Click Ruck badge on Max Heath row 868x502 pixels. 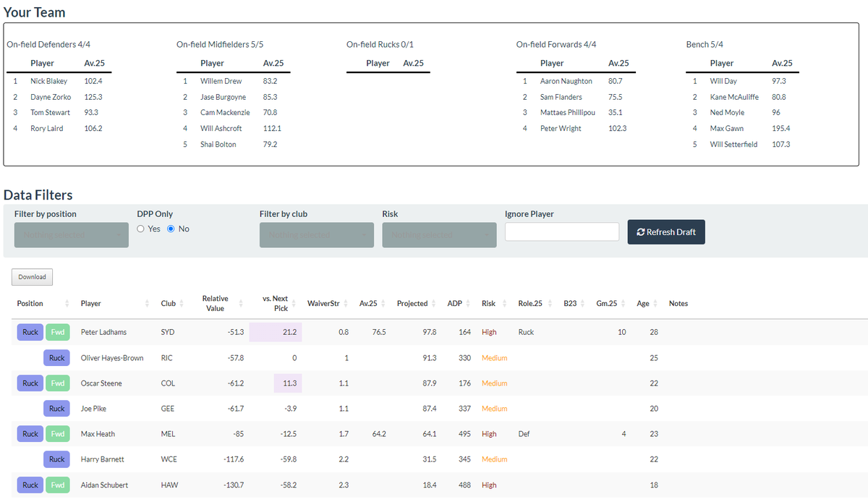[30, 433]
